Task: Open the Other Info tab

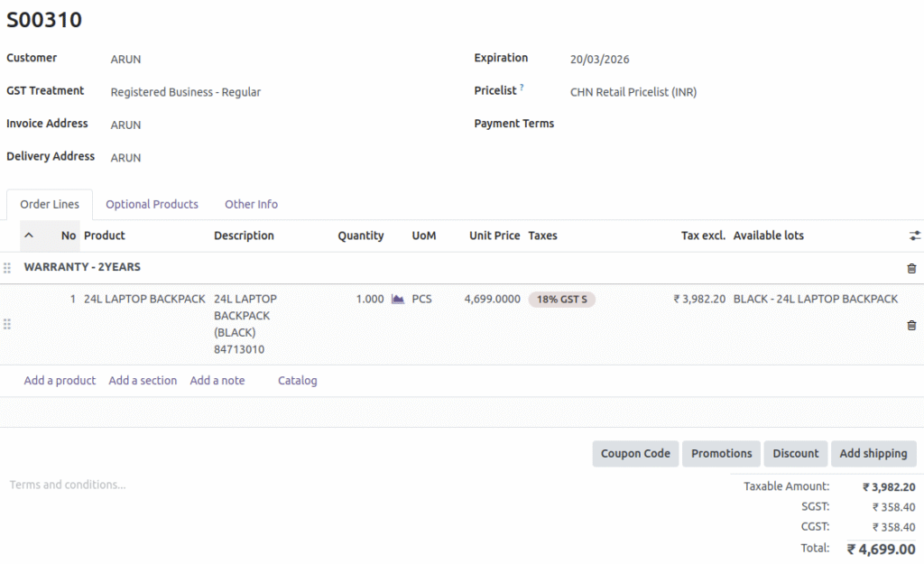Action: click(x=251, y=204)
